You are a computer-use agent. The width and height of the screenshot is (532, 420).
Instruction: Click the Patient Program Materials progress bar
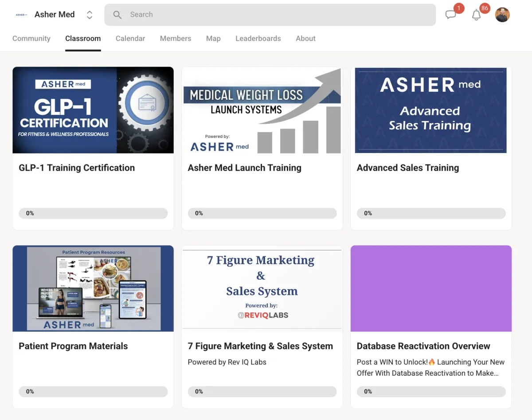tap(93, 392)
